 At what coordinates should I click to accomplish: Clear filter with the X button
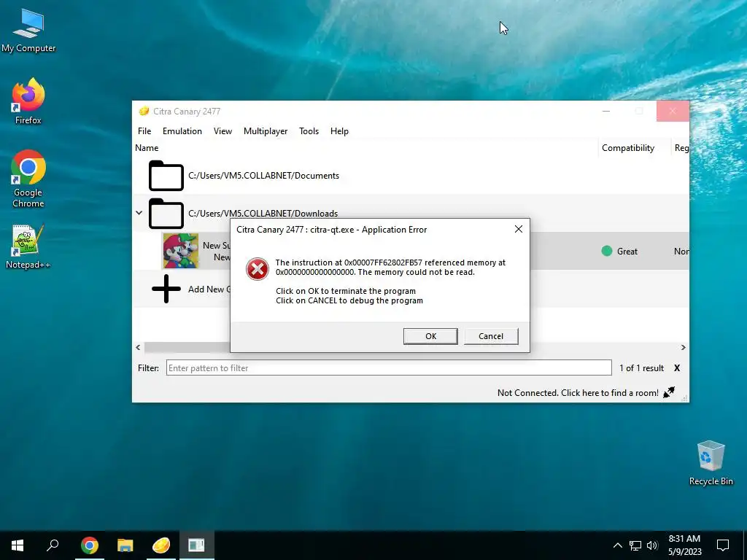click(677, 368)
